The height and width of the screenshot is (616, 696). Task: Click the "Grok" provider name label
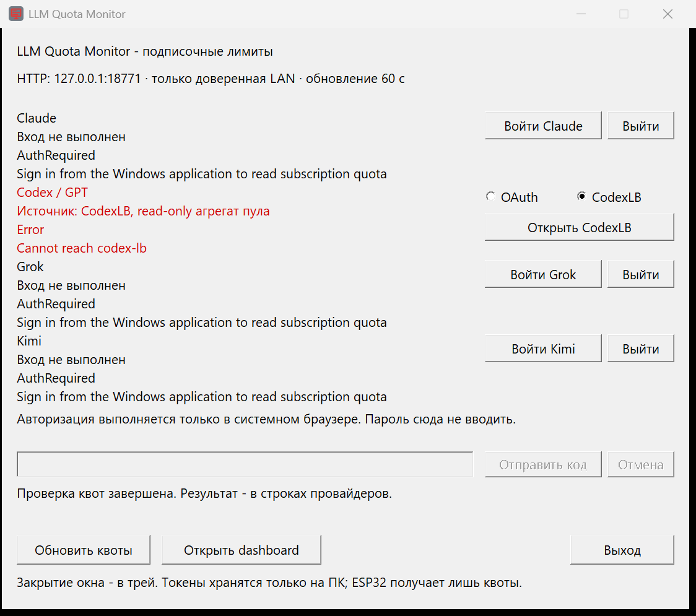click(30, 267)
